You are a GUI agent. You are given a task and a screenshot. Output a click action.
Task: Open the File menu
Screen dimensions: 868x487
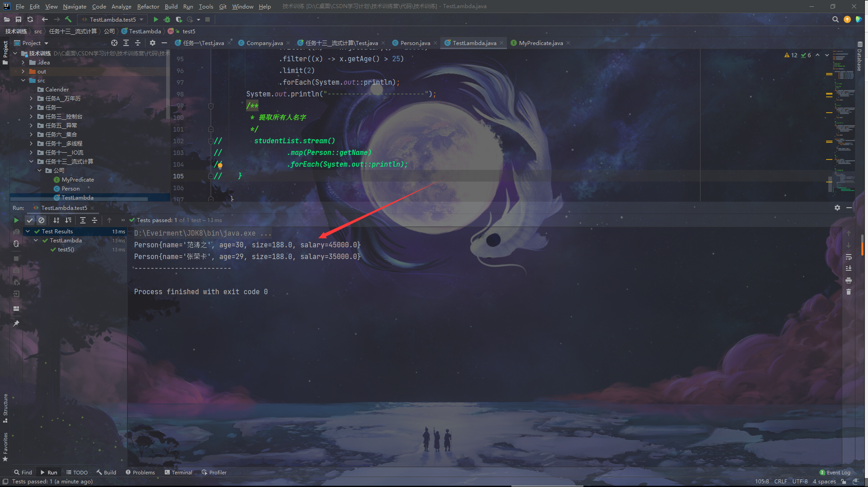[x=20, y=6]
